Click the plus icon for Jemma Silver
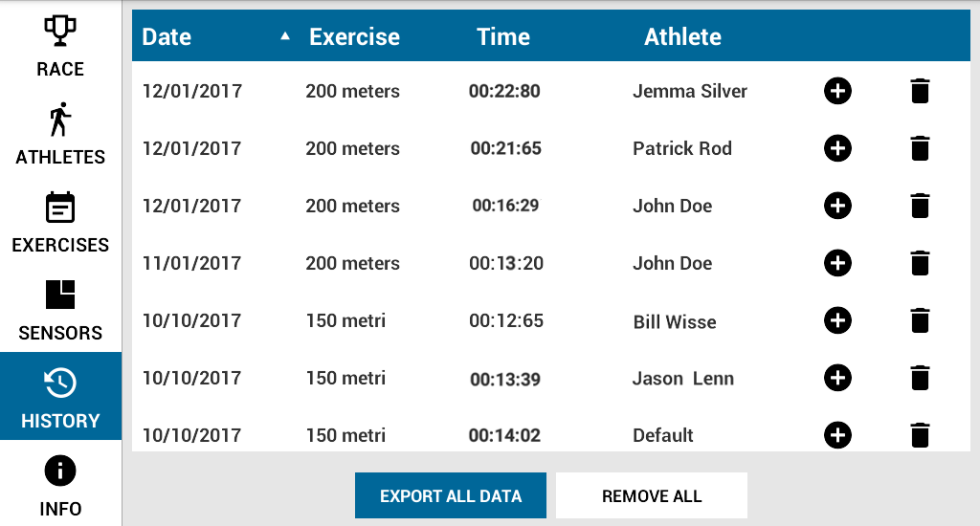Image resolution: width=980 pixels, height=526 pixels. pos(837,91)
